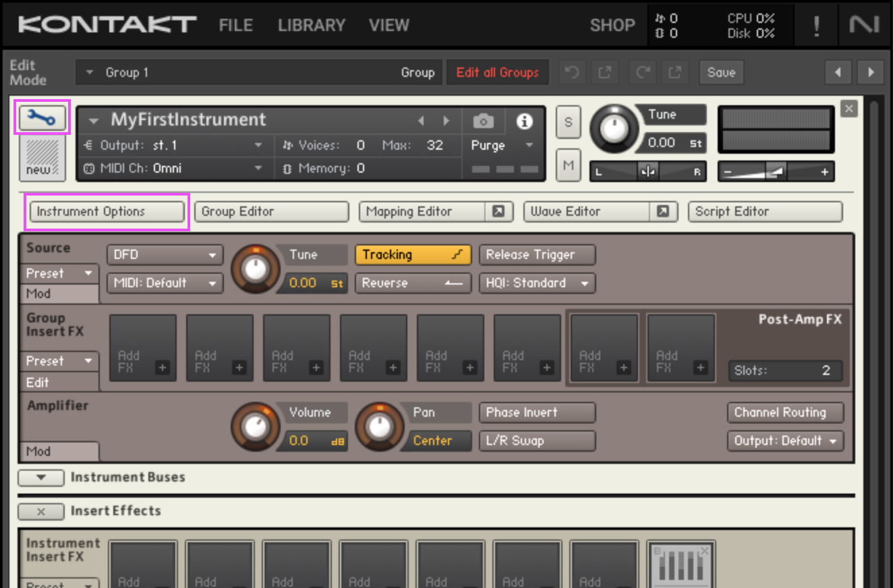893x588 pixels.
Task: Open the SHOP link
Action: click(x=612, y=26)
